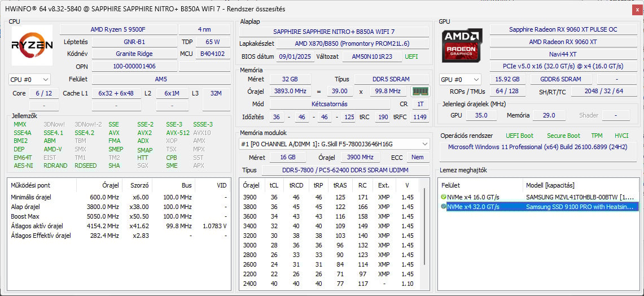The image size is (644, 296).
Task: Click the green memory module chip icon
Action: click(x=419, y=91)
